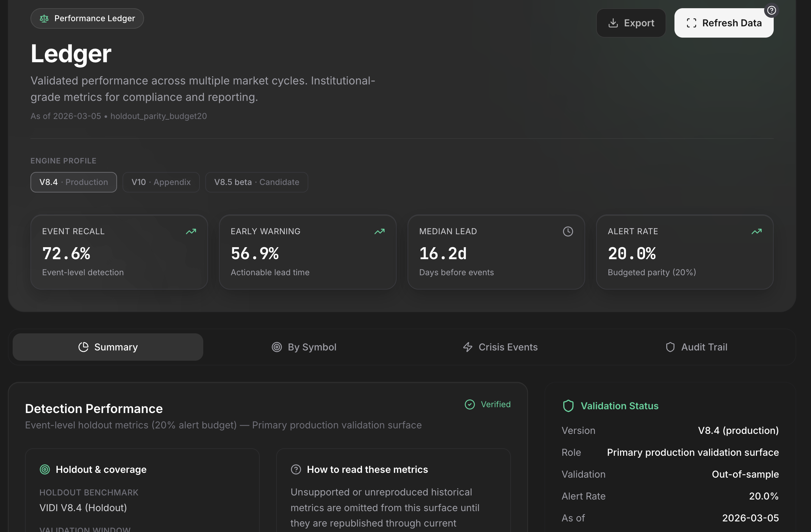Click the clock icon on the Median Lead card
The image size is (811, 532).
(568, 231)
